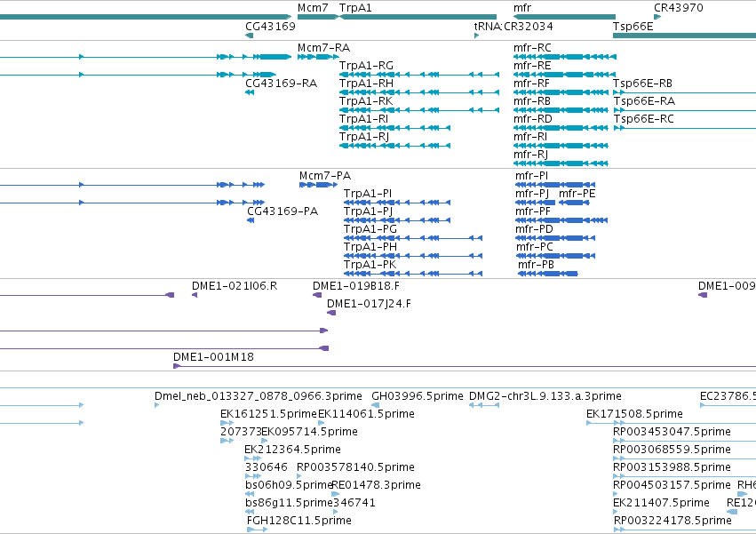Screen dimensions: 756x534
Task: Click the EK211407.5prime label
Action: (x=661, y=503)
